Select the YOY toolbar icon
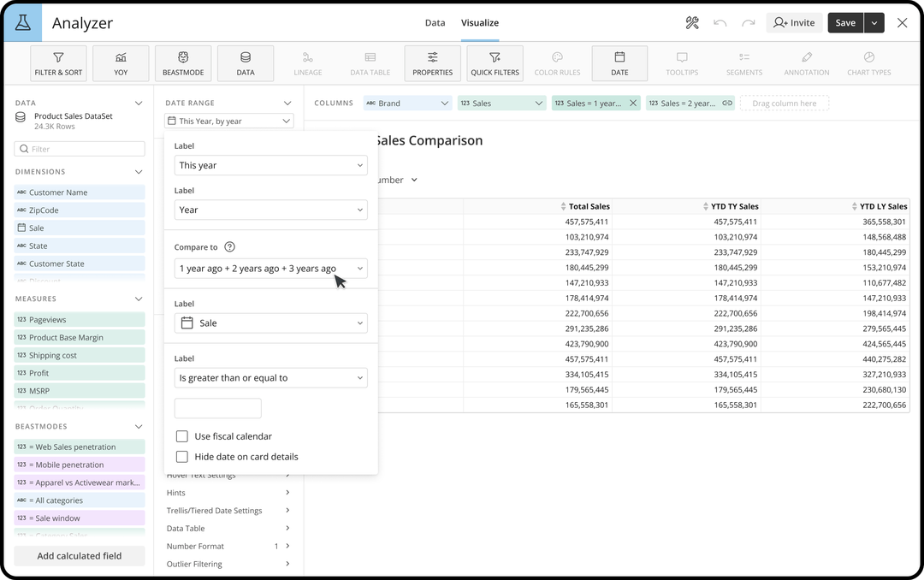 coord(121,63)
